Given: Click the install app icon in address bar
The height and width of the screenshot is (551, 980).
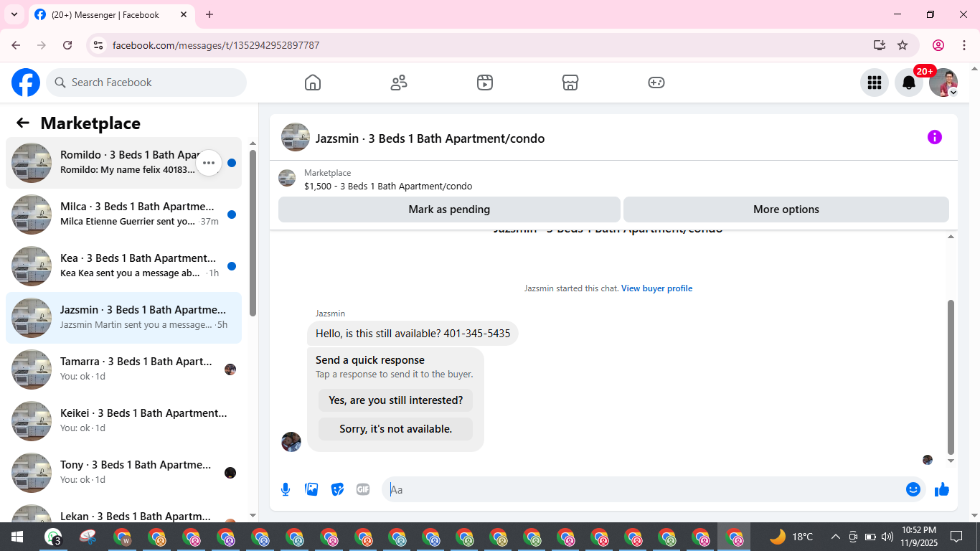Looking at the screenshot, I should pyautogui.click(x=880, y=45).
